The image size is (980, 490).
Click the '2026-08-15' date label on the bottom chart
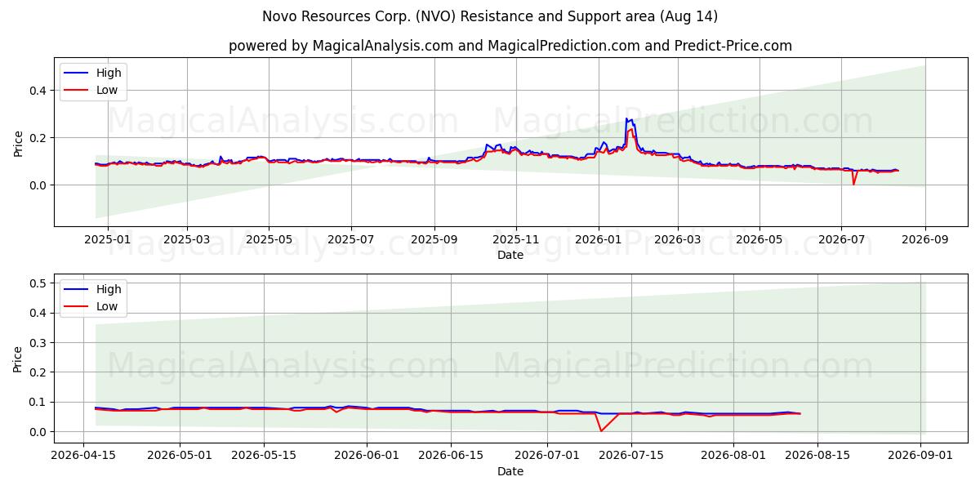click(x=817, y=456)
